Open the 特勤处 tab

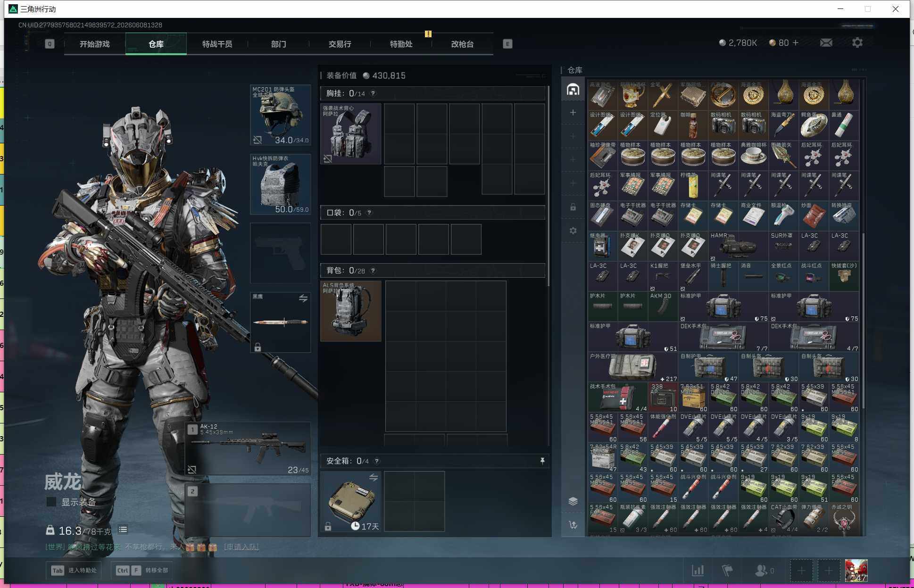pos(401,44)
